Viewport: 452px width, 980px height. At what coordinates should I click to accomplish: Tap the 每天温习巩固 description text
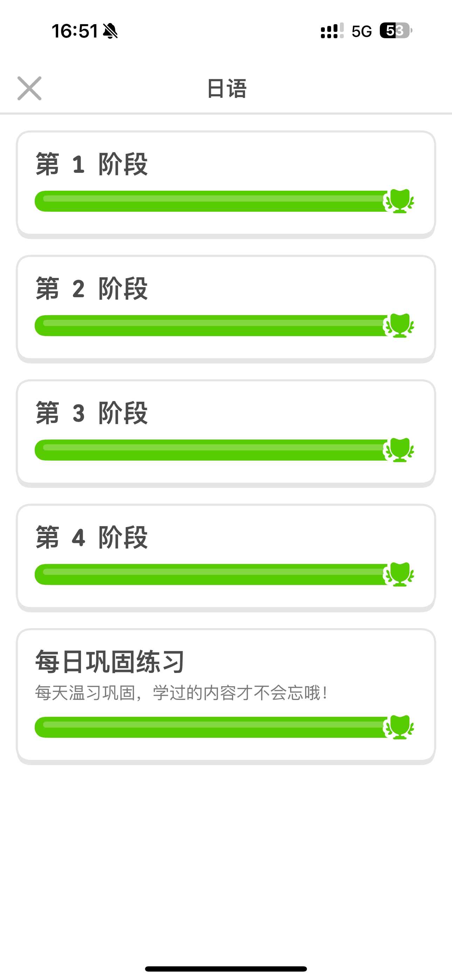tap(181, 693)
